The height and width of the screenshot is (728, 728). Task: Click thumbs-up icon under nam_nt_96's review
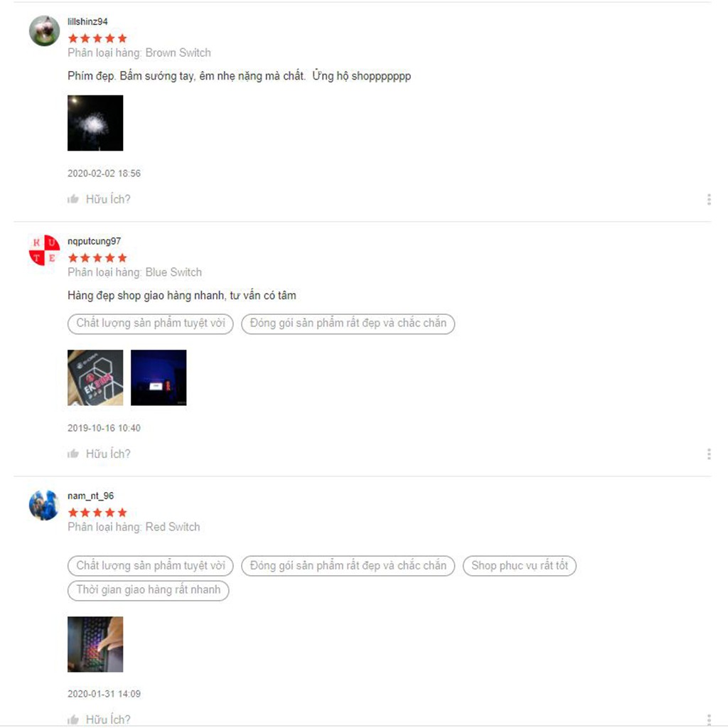tap(73, 719)
